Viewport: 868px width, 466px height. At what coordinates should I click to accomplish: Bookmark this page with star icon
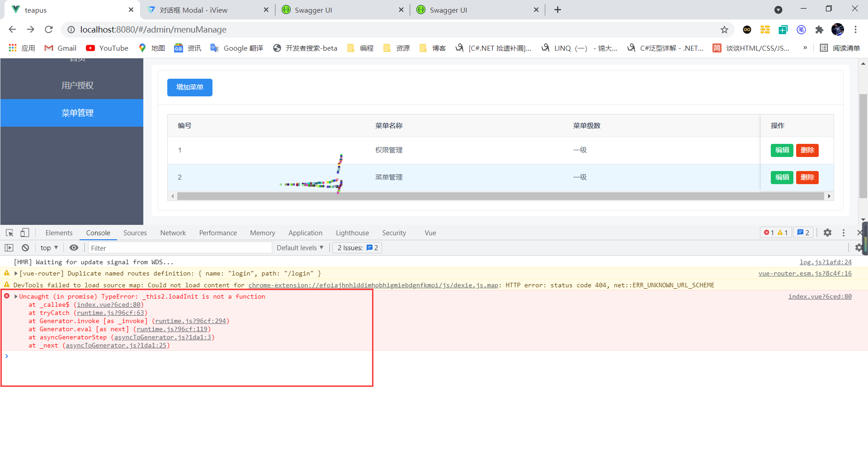pyautogui.click(x=724, y=30)
